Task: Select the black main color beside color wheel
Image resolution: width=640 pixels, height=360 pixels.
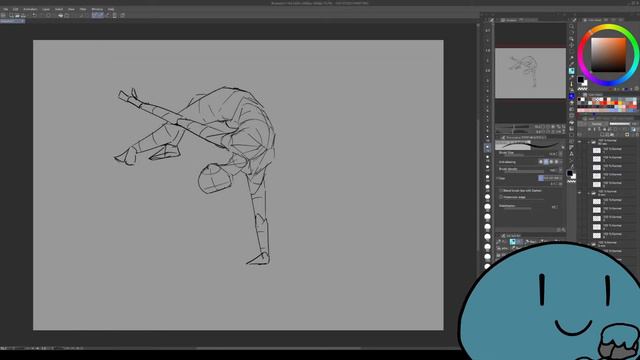Action: coord(581,80)
